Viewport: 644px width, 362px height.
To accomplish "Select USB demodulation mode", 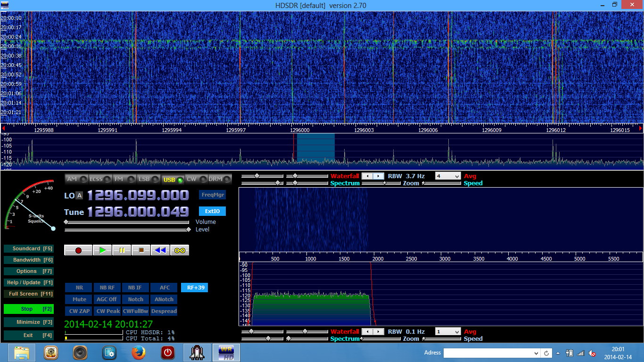I will (173, 180).
